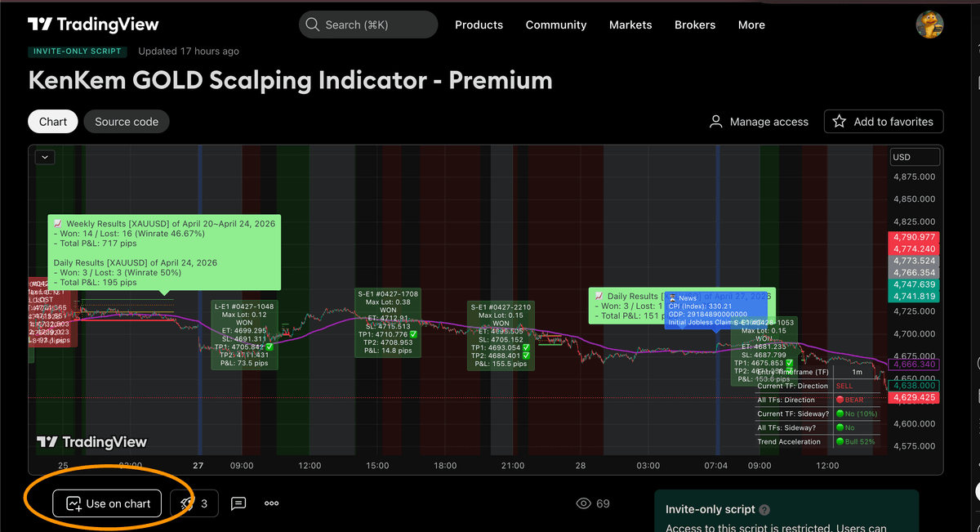Click the TradingView watermark logo on chart

91,442
